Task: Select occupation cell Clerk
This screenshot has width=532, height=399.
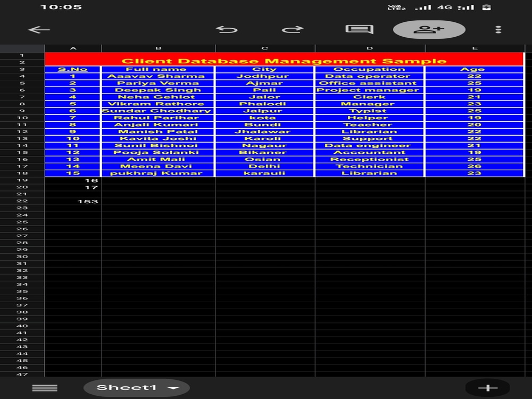Action: 370,97
